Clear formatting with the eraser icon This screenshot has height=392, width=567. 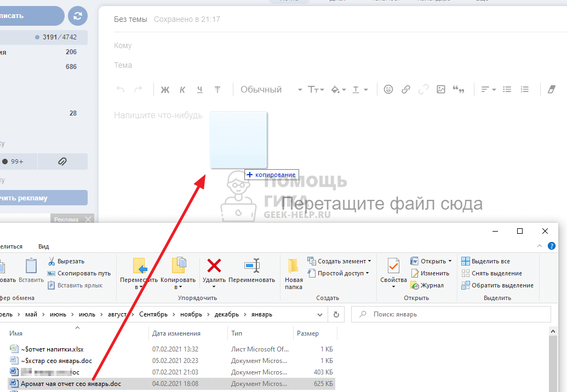click(x=552, y=90)
